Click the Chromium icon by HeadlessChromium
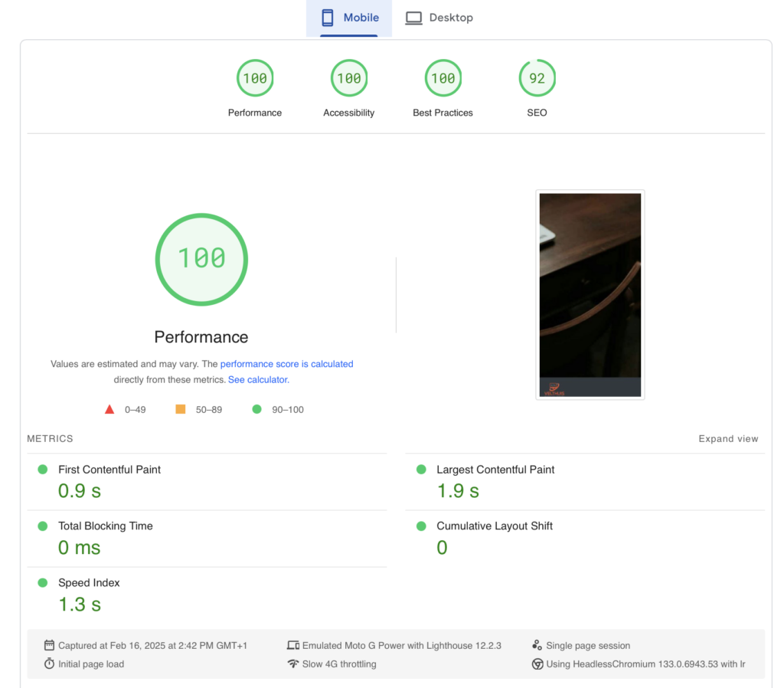 [537, 664]
